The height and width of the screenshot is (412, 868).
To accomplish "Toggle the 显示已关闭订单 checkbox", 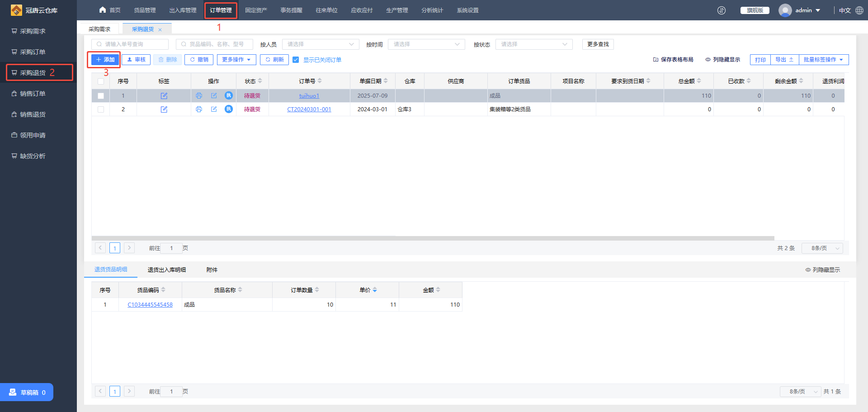I will click(x=296, y=60).
